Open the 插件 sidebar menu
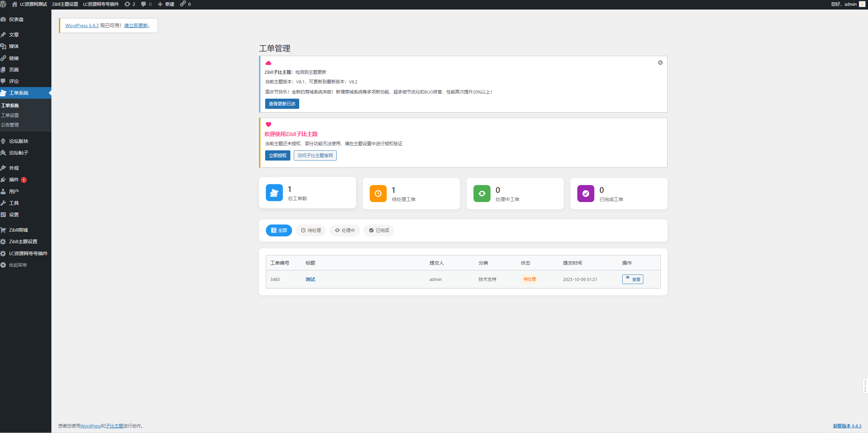The width and height of the screenshot is (868, 433). click(14, 180)
